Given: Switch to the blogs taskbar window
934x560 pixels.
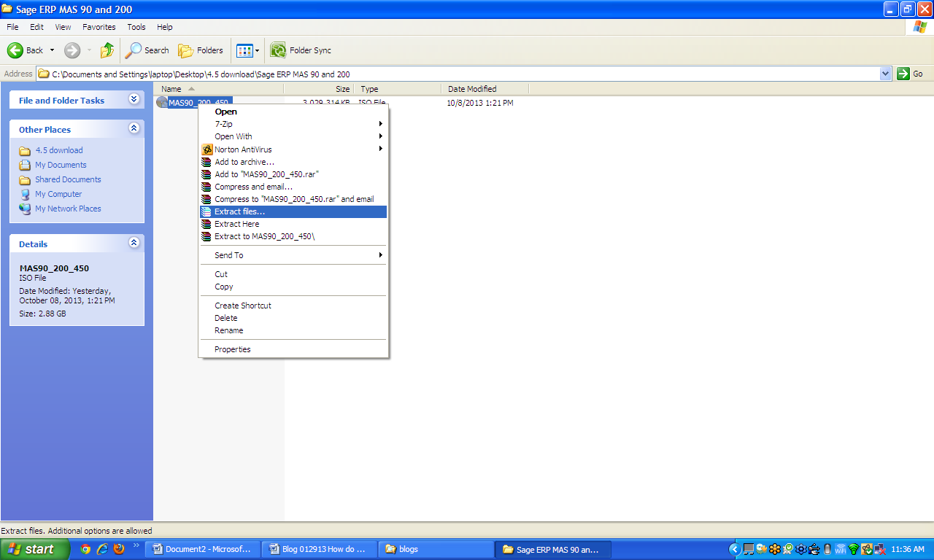Looking at the screenshot, I should point(436,549).
